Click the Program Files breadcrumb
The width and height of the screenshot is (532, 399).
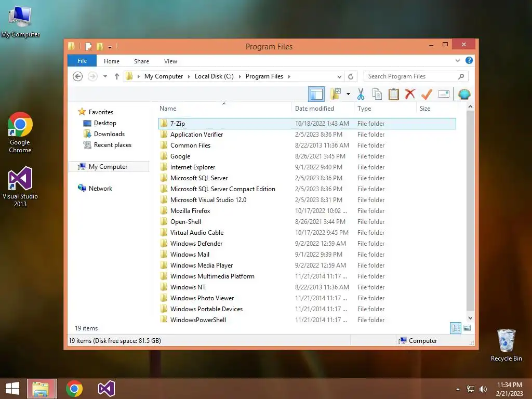(x=264, y=76)
